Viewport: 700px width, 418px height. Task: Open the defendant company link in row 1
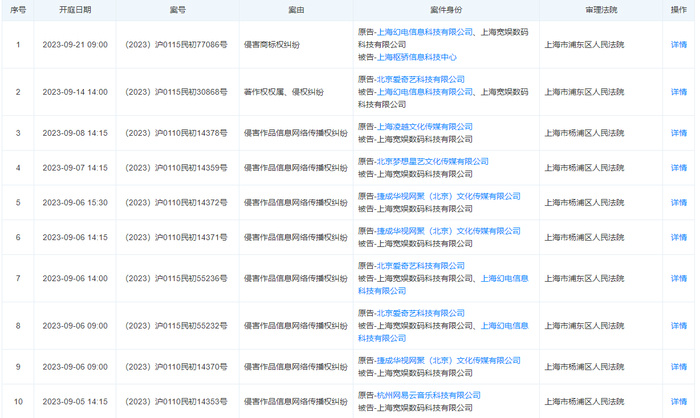point(417,57)
